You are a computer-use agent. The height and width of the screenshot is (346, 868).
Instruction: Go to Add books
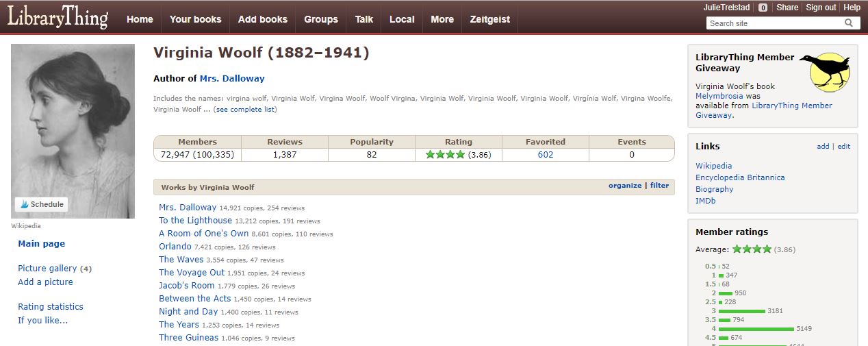tap(263, 19)
